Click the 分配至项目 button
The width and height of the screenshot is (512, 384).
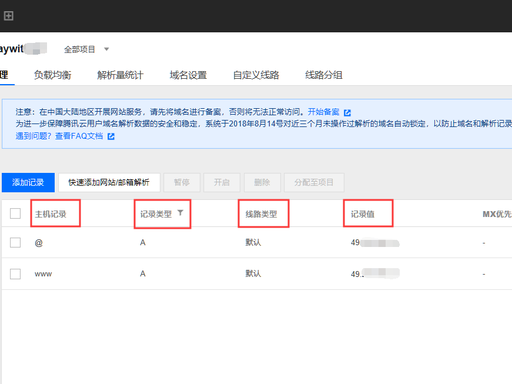pyautogui.click(x=314, y=182)
